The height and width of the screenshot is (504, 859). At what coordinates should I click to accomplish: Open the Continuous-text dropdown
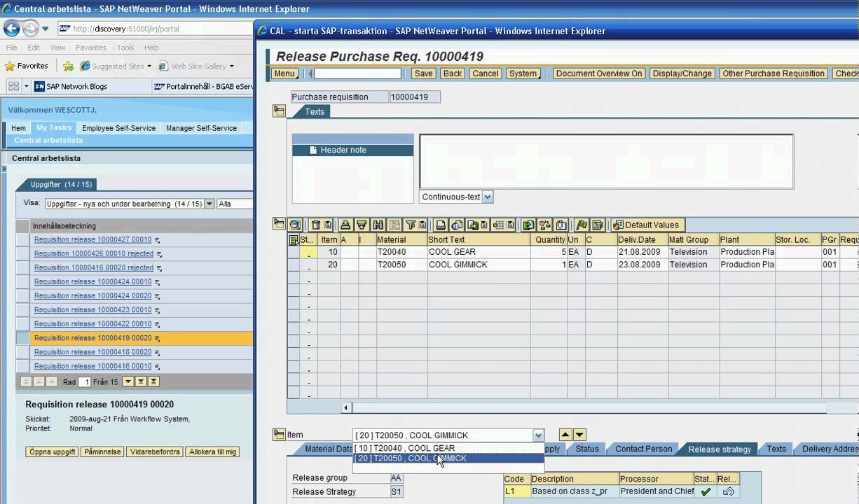click(x=488, y=197)
